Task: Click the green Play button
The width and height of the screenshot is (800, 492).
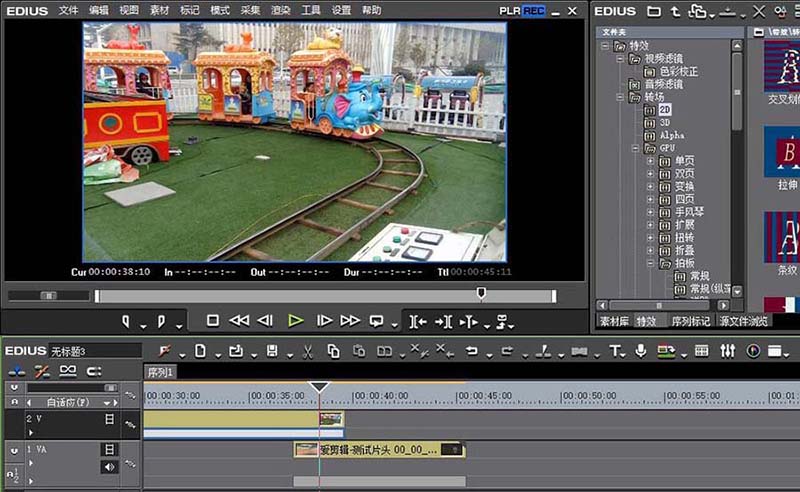Action: pos(295,321)
